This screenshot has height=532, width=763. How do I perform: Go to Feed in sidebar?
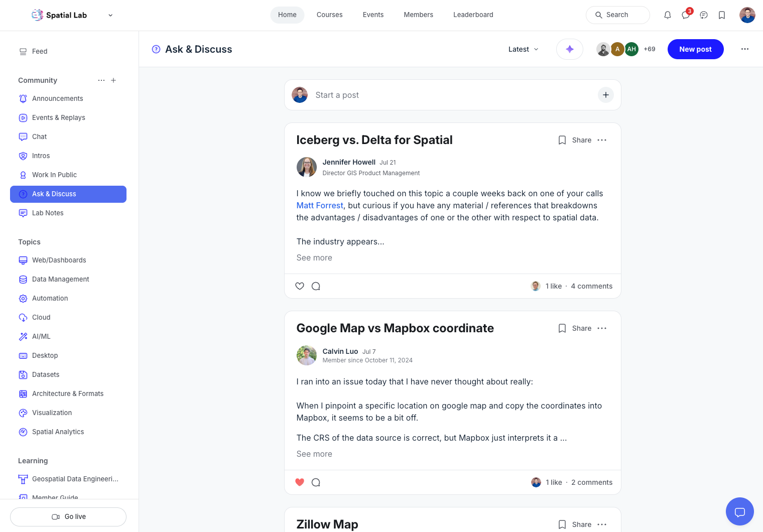point(68,51)
